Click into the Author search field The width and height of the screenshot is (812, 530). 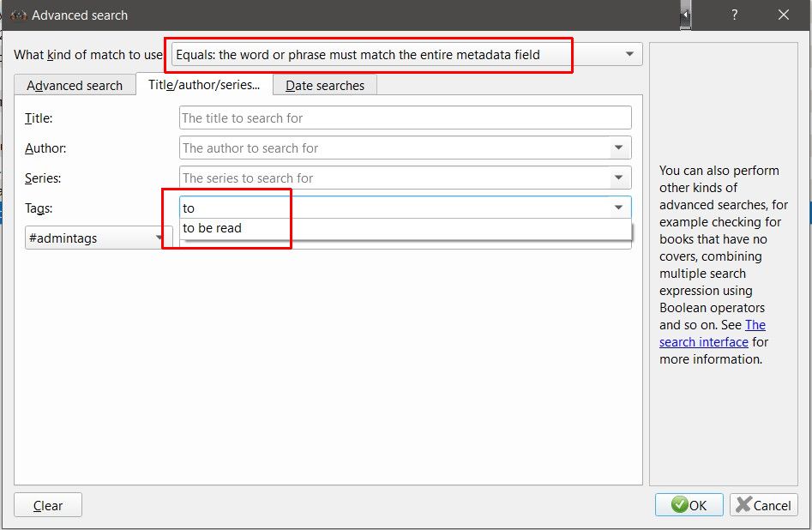click(x=394, y=148)
